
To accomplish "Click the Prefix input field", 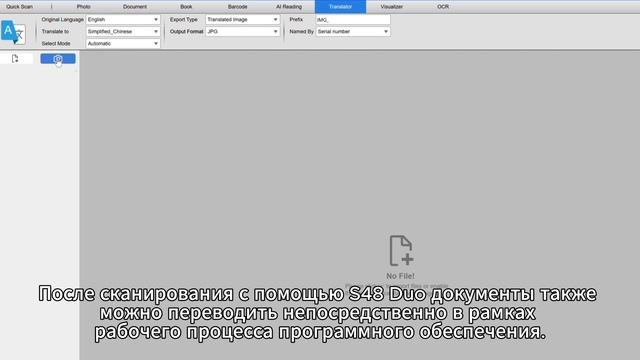I will point(353,20).
